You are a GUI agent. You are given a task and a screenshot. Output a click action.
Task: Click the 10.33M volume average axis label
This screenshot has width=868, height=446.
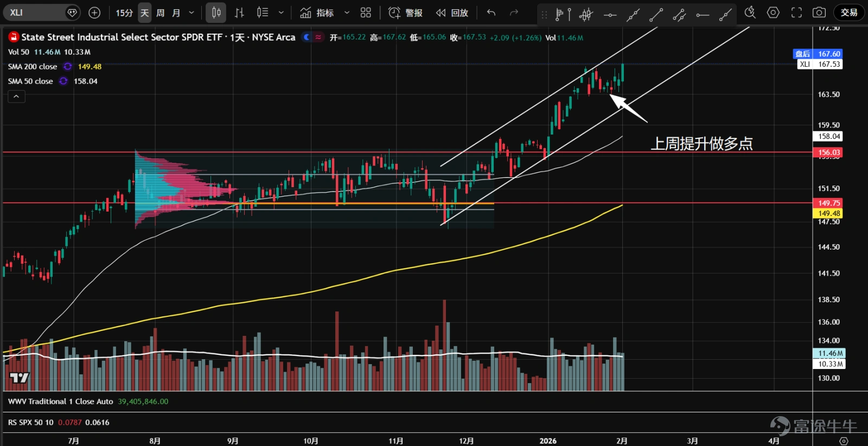(x=829, y=364)
